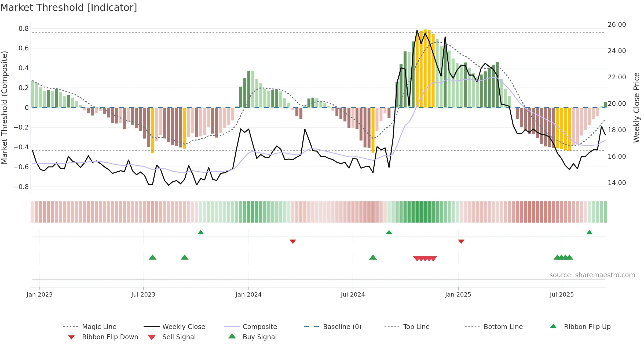Click the ribbon flip down triangle at Jan 2025
Viewport: 644px width, 362px height.
tap(461, 242)
